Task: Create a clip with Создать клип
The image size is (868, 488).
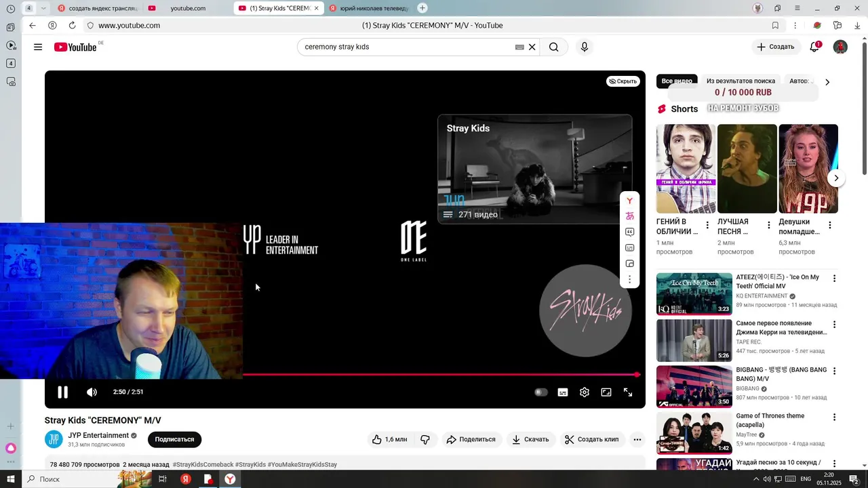Action: coord(592,439)
